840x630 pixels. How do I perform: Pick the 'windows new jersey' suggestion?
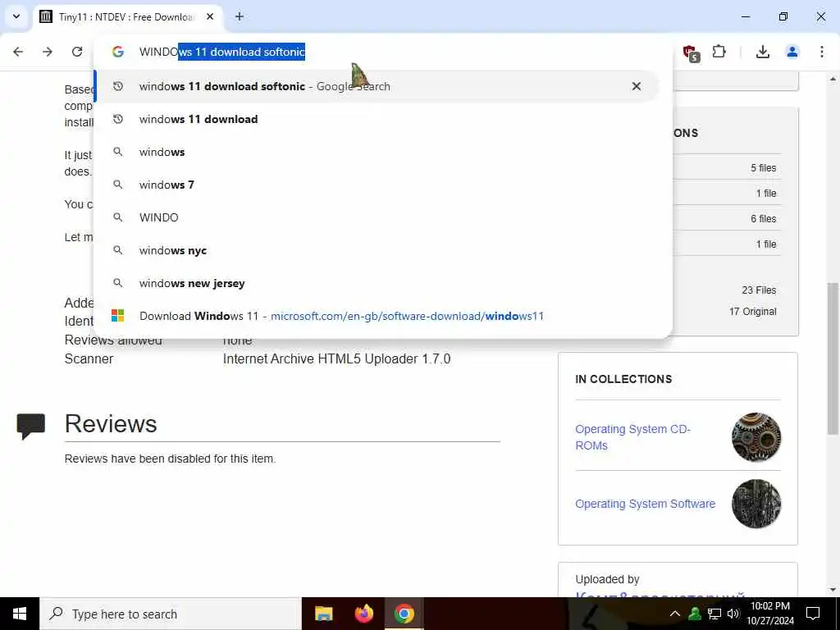(377, 283)
